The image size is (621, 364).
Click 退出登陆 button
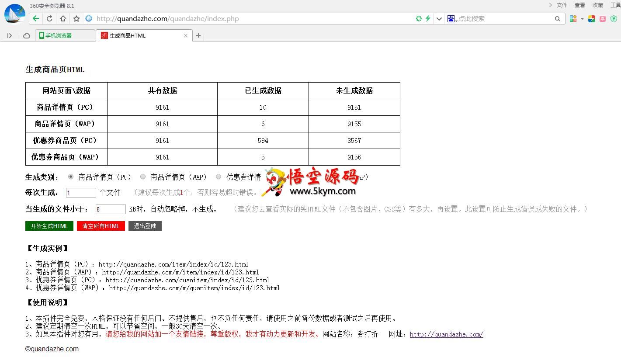click(x=145, y=226)
